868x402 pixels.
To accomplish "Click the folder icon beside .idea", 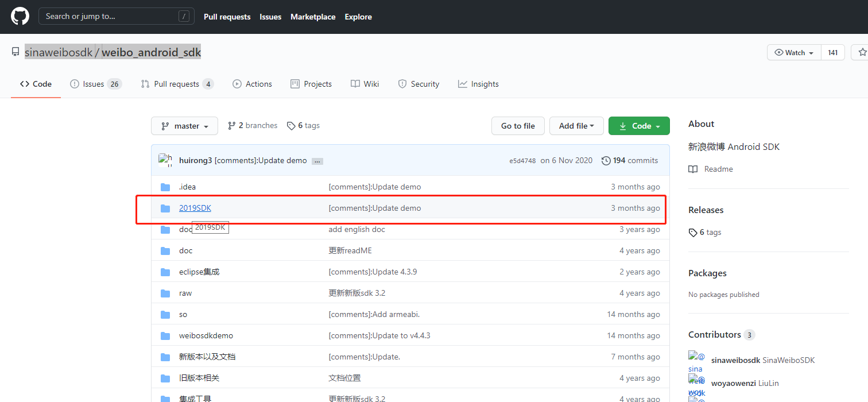I will tap(165, 187).
